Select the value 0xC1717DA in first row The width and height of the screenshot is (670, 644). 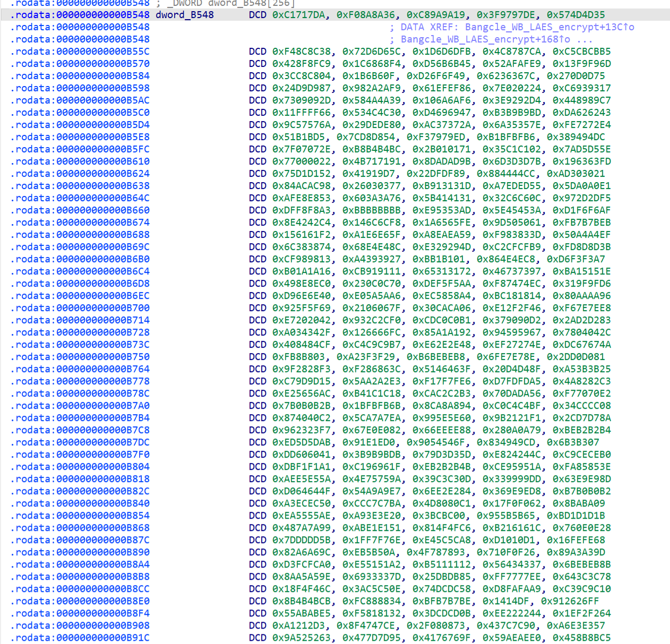click(x=301, y=15)
